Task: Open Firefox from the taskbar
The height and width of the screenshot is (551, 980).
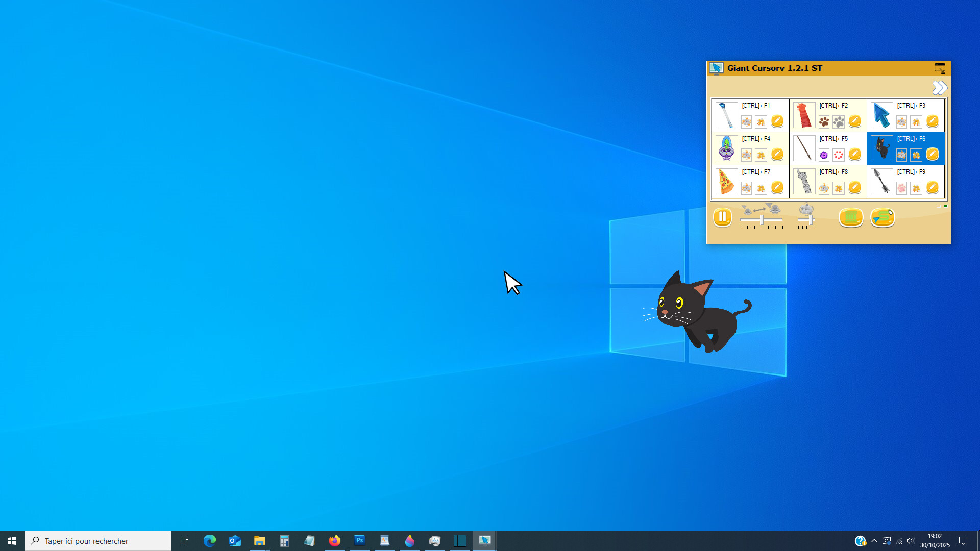Action: point(334,541)
